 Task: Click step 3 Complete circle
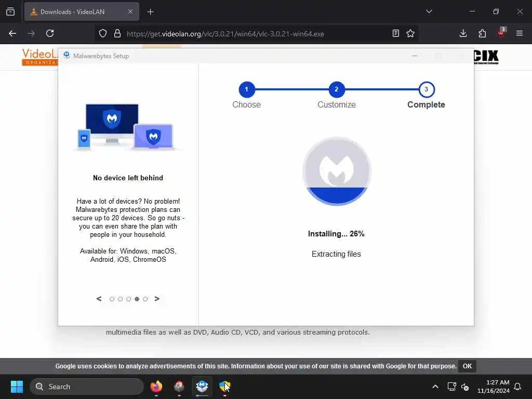click(x=427, y=89)
